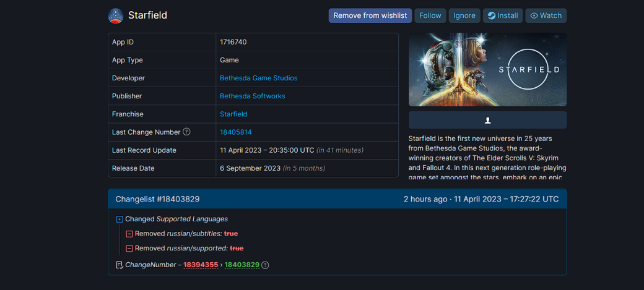Click the Developer row label
The height and width of the screenshot is (290, 644).
(129, 78)
